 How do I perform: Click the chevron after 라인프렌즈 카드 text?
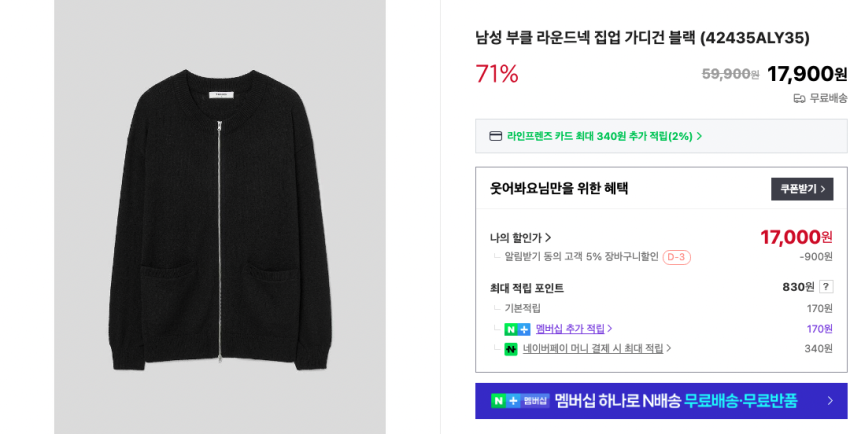(699, 136)
